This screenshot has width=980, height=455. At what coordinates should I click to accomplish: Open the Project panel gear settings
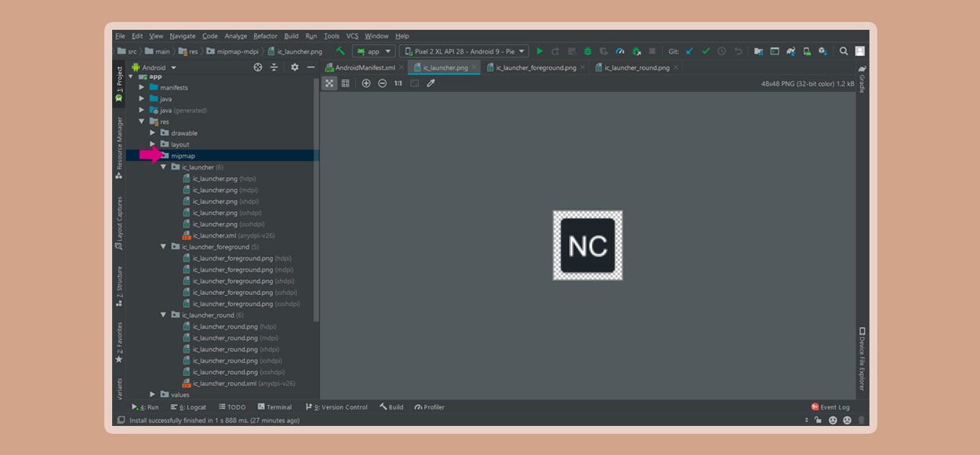coord(295,67)
